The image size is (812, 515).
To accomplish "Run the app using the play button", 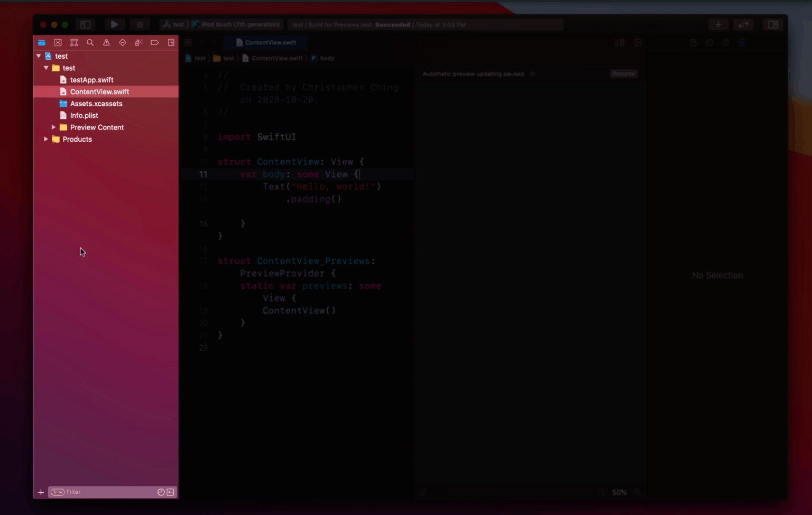I will (x=115, y=24).
